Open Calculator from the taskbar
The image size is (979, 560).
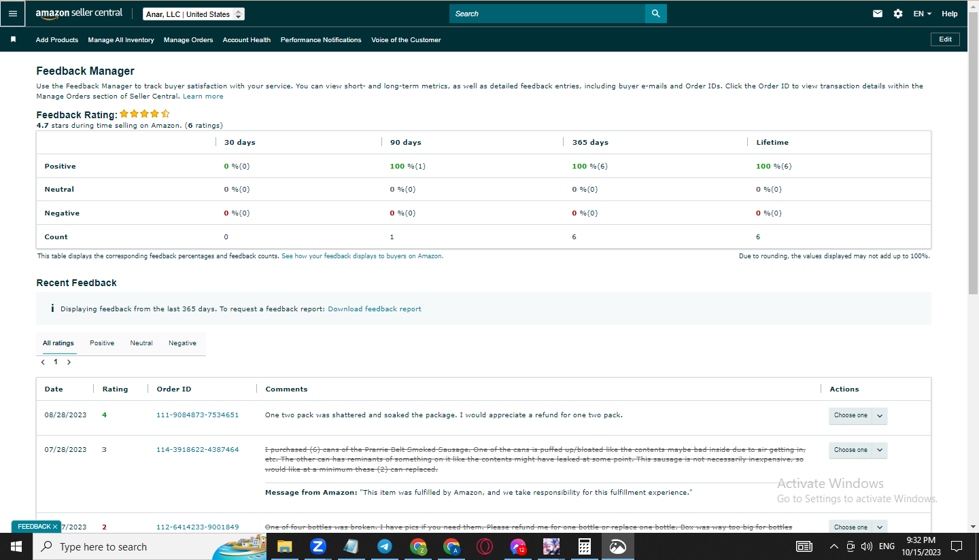pyautogui.click(x=584, y=546)
